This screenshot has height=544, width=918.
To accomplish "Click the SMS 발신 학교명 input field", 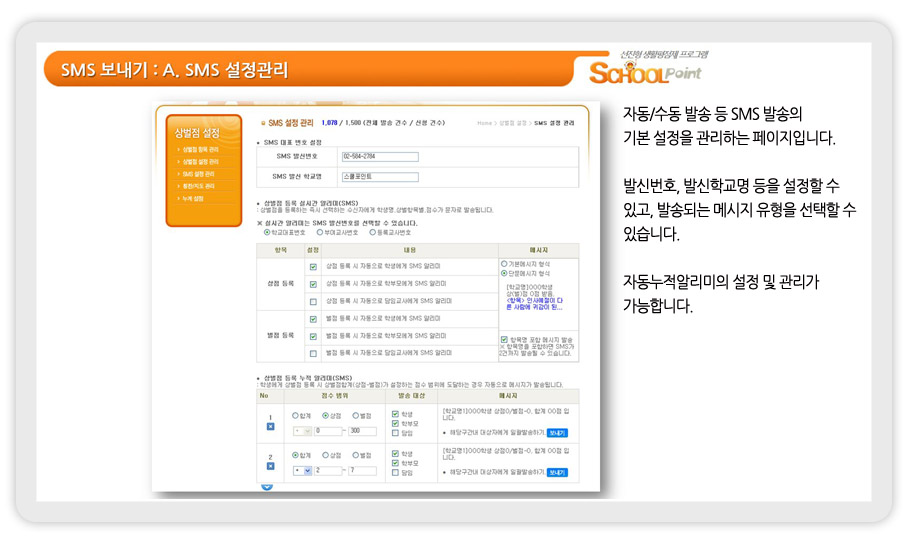I will [379, 176].
